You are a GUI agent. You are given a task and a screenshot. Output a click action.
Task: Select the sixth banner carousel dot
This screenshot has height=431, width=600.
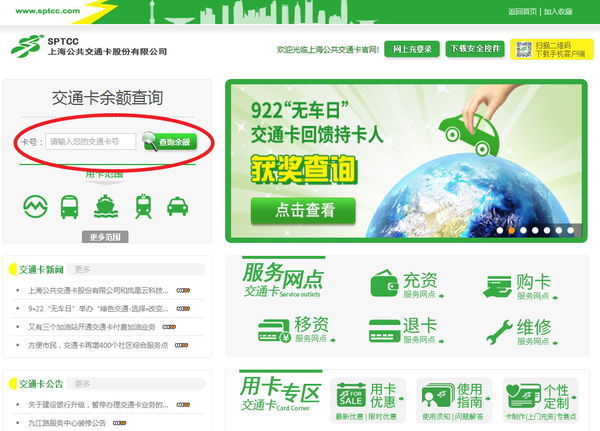(559, 230)
